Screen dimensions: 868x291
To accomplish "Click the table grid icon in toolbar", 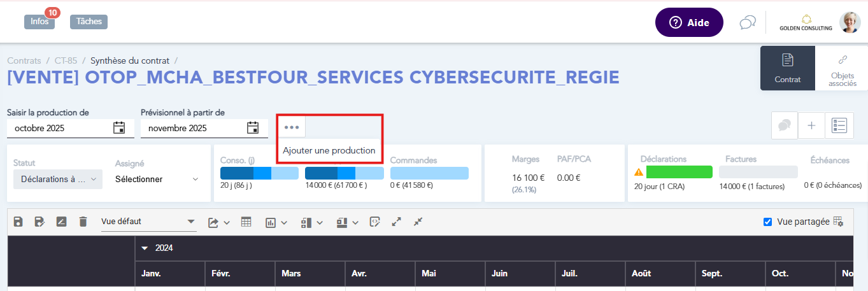I will tap(246, 222).
